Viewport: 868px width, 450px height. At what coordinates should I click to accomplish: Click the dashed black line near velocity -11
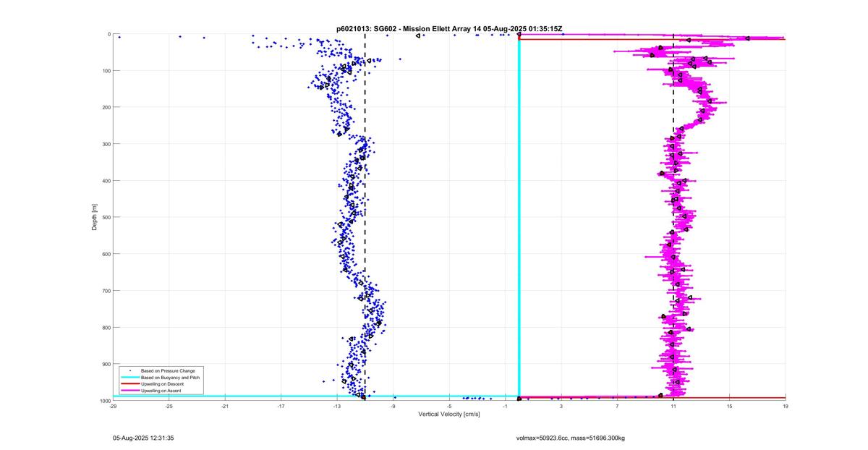(x=365, y=217)
